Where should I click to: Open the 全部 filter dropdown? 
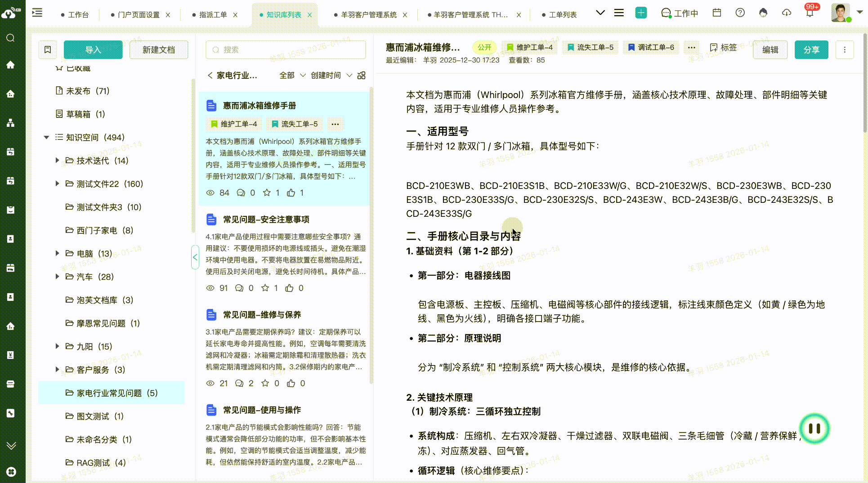292,76
